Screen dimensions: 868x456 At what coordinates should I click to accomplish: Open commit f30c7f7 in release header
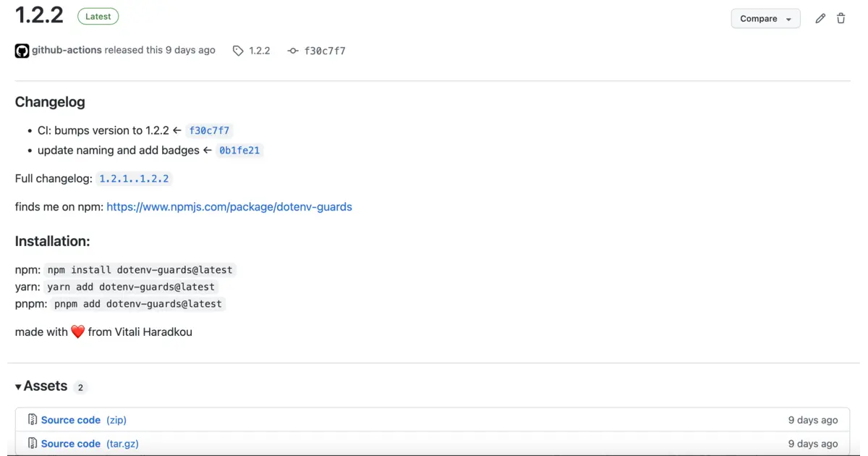(325, 51)
